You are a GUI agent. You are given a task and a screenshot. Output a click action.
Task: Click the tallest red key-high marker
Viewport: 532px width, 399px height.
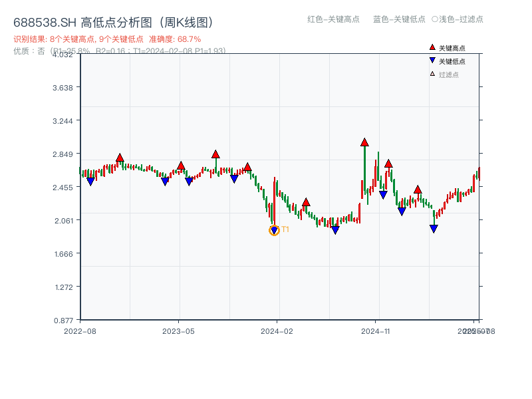point(364,142)
